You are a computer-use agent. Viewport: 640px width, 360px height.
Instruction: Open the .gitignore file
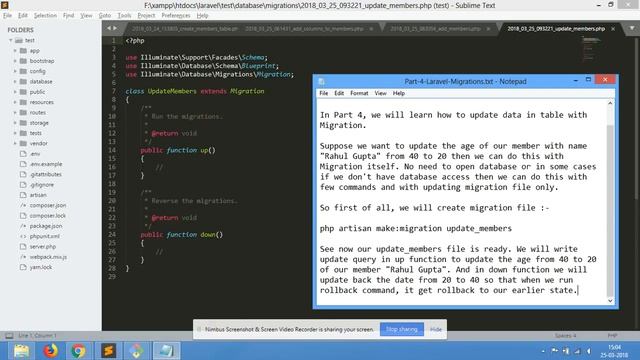coord(42,184)
